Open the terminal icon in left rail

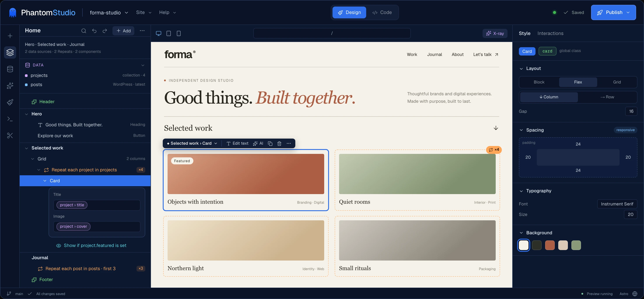(x=10, y=119)
